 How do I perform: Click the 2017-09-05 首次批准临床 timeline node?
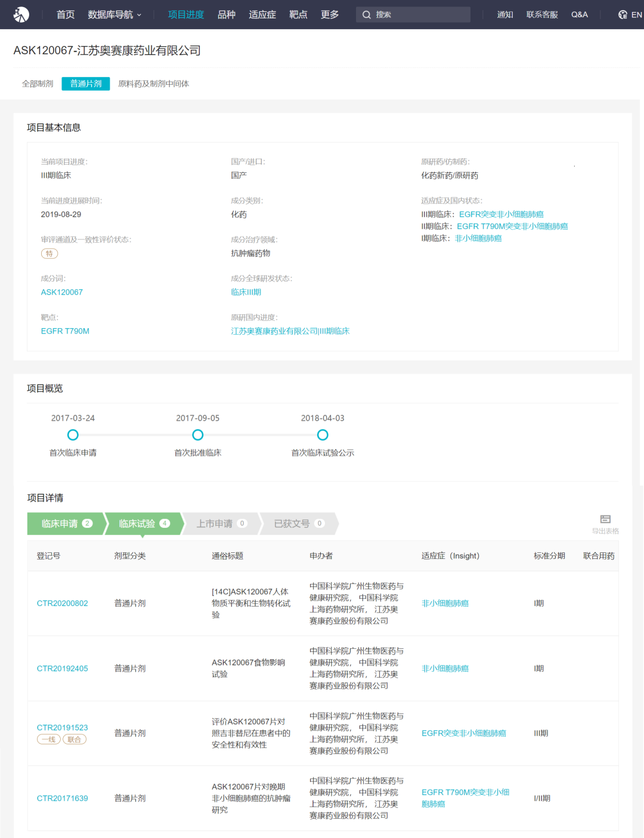coord(198,435)
